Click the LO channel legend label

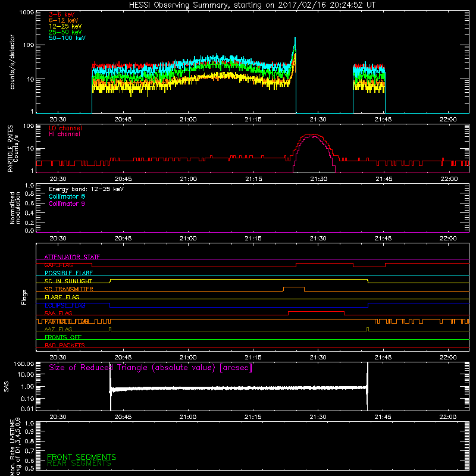65,128
